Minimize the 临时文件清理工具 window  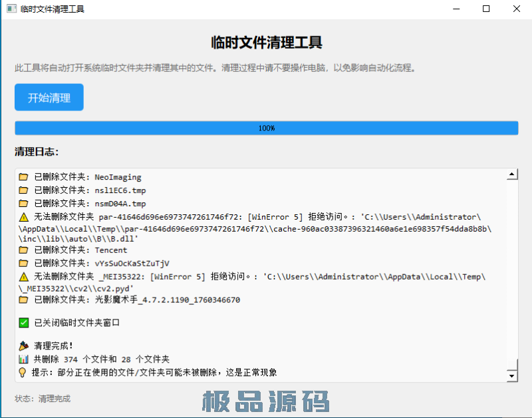pyautogui.click(x=456, y=9)
